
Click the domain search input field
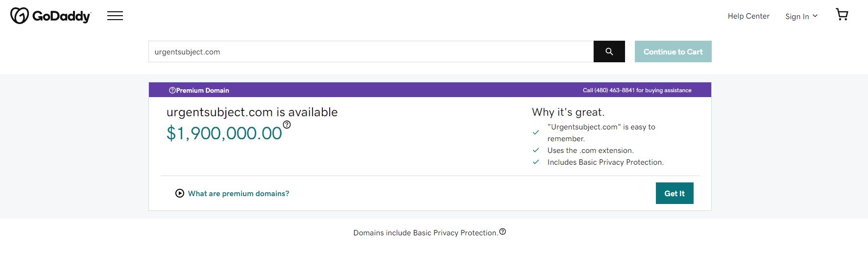click(371, 51)
